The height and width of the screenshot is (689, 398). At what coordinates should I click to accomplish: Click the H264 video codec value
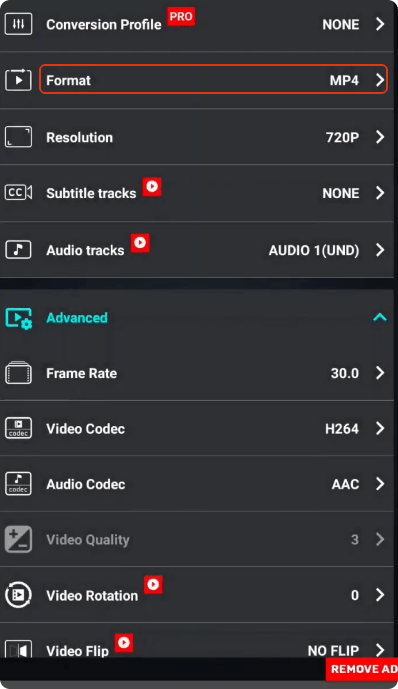[x=342, y=428]
